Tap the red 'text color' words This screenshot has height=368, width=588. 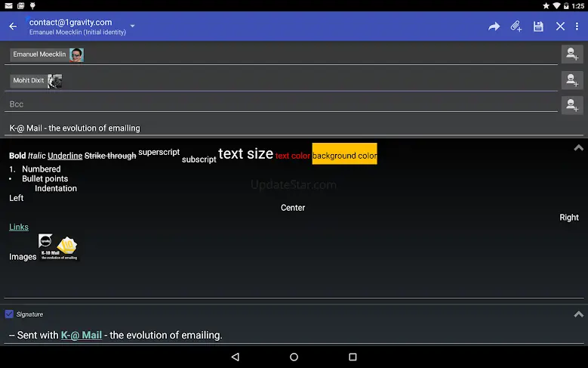point(293,156)
